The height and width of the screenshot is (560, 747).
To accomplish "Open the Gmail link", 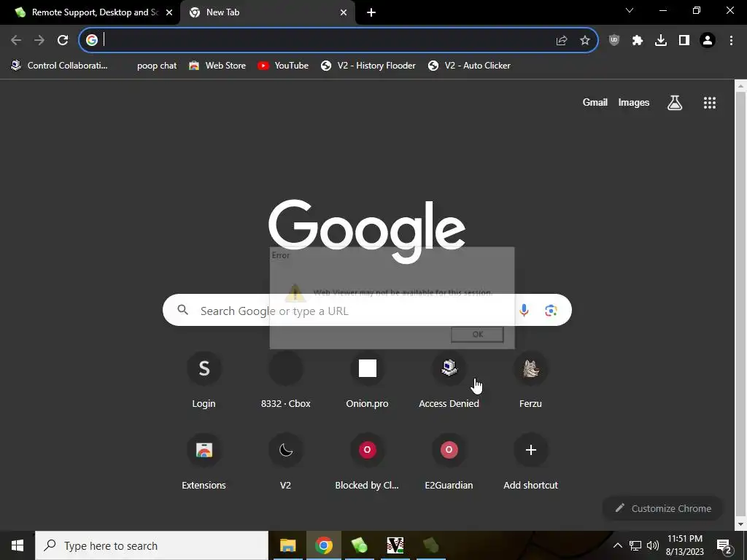I will pyautogui.click(x=595, y=102).
